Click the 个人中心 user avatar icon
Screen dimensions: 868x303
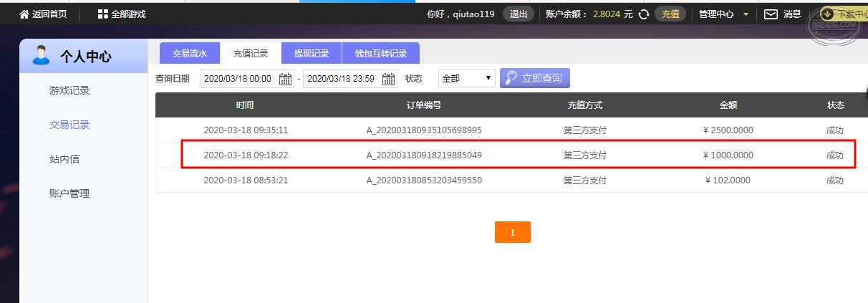42,55
